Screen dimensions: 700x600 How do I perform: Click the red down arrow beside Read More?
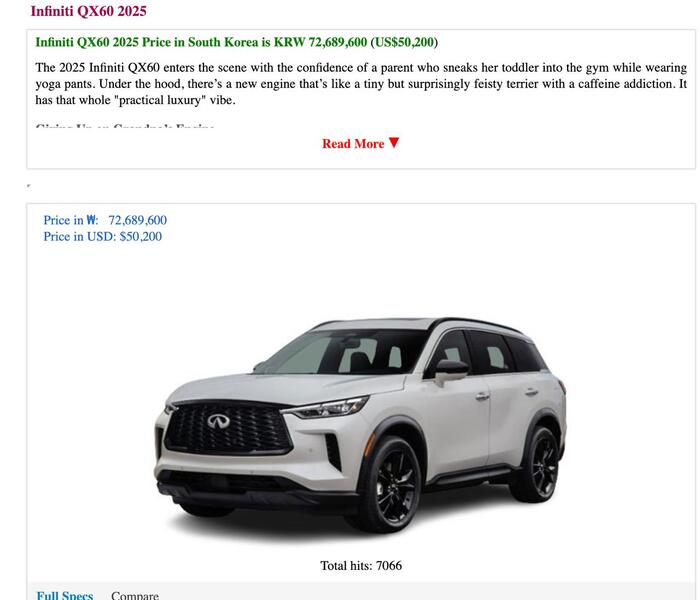coord(394,143)
